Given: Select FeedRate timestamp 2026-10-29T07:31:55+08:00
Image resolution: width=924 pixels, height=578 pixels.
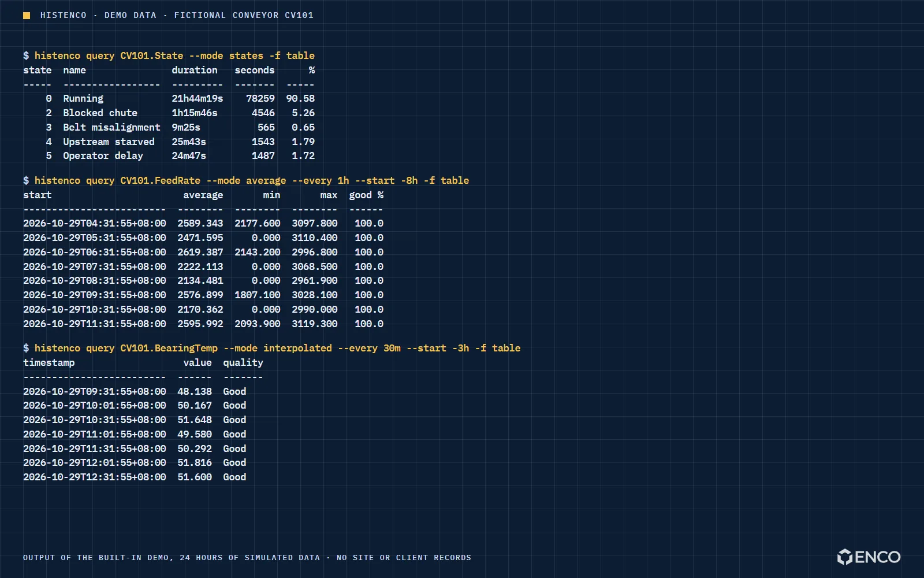Looking at the screenshot, I should pyautogui.click(x=95, y=266).
